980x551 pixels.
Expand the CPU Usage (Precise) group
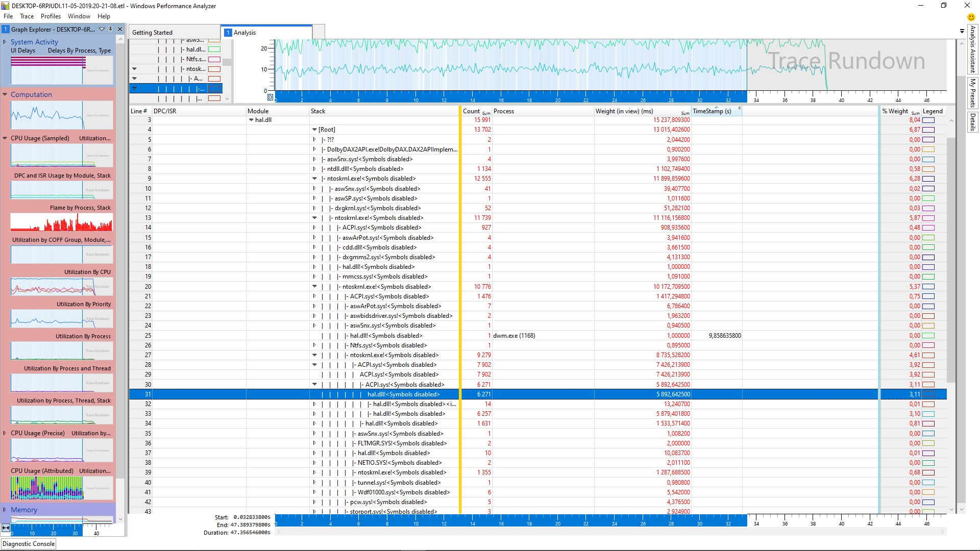(5, 433)
